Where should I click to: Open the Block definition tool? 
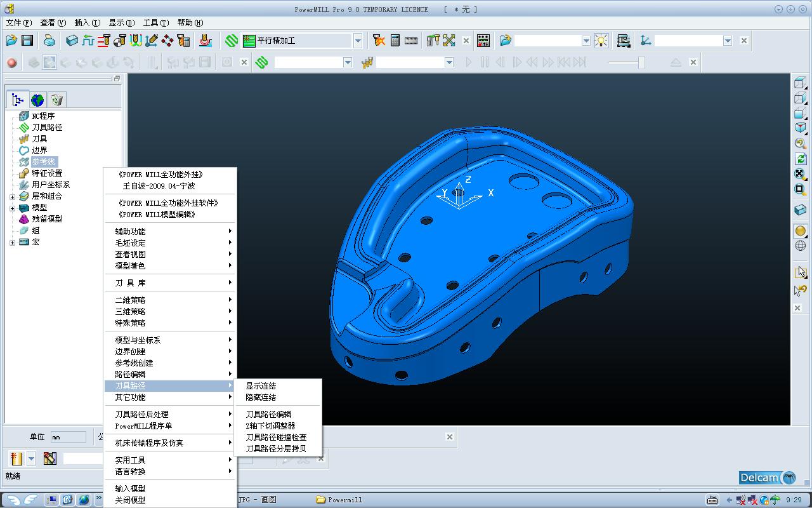coord(72,41)
